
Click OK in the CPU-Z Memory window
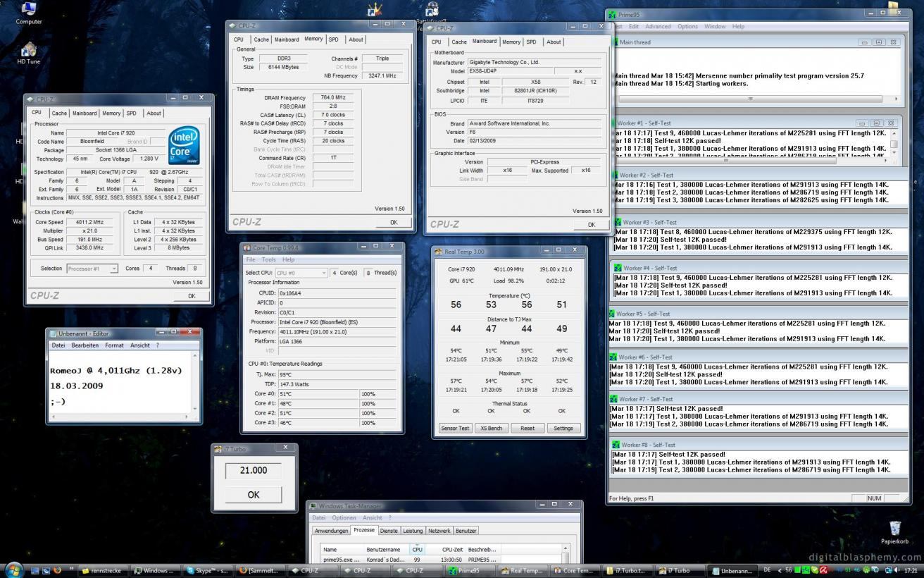pyautogui.click(x=394, y=222)
